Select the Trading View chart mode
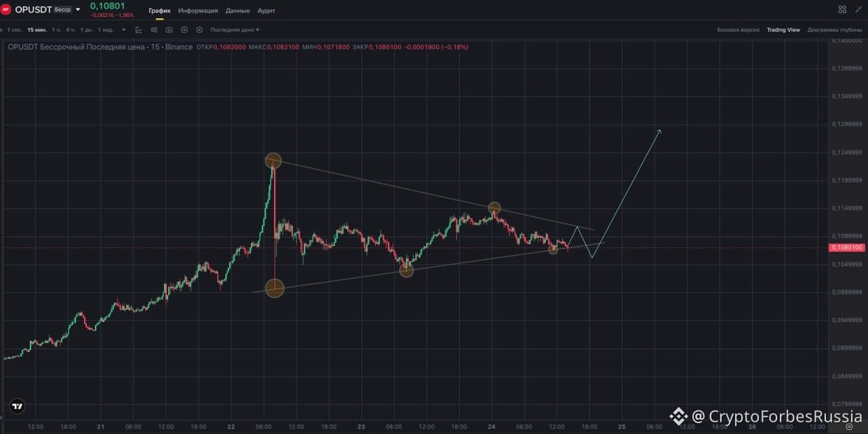The image size is (868, 434). pyautogui.click(x=783, y=30)
